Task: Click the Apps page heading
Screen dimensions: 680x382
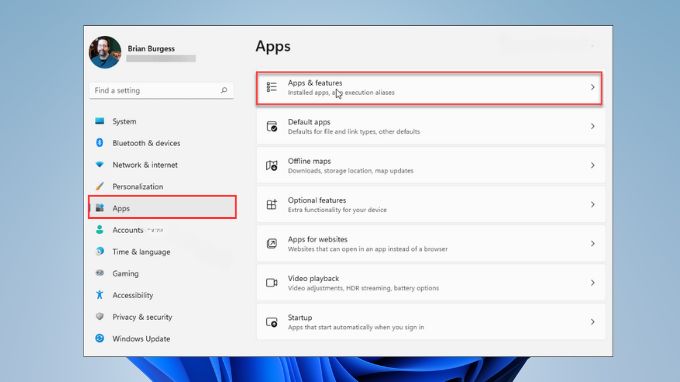Action: coord(273,46)
